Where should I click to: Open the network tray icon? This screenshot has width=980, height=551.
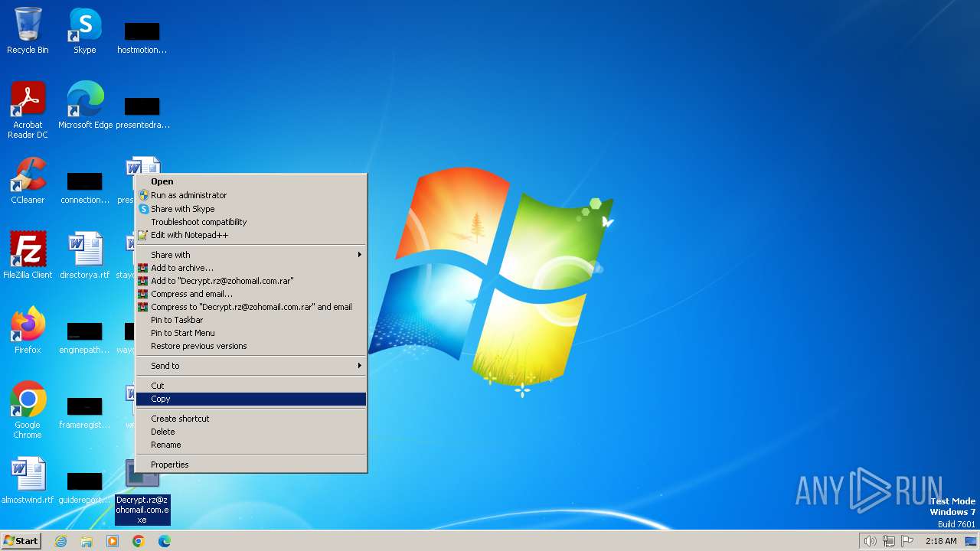pyautogui.click(x=889, y=541)
